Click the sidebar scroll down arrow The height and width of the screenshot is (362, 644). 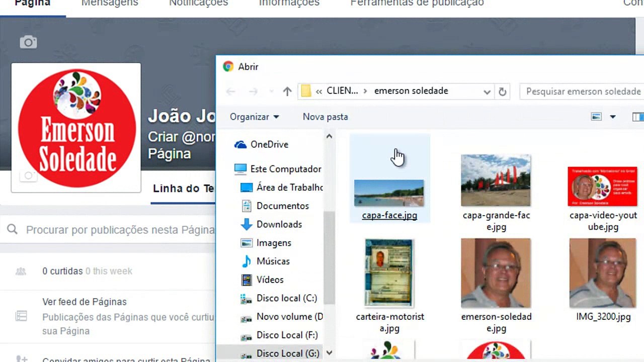329,353
